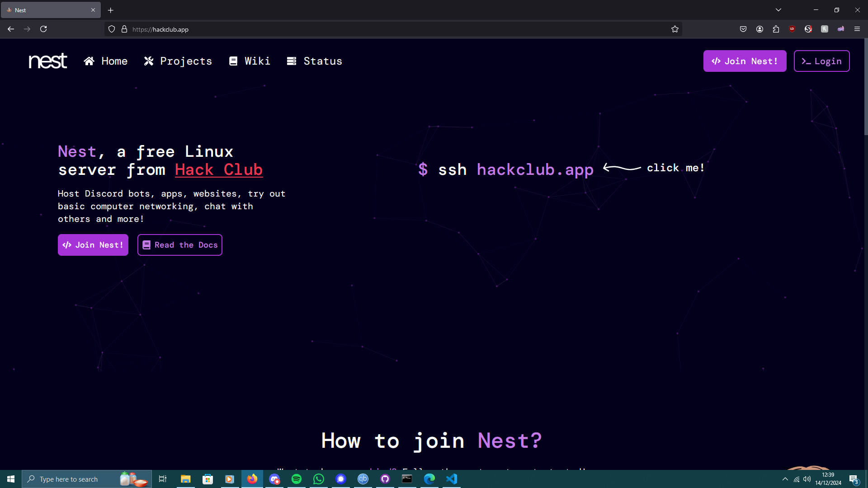868x488 pixels.
Task: Open volume control in tray
Action: pos(807,479)
